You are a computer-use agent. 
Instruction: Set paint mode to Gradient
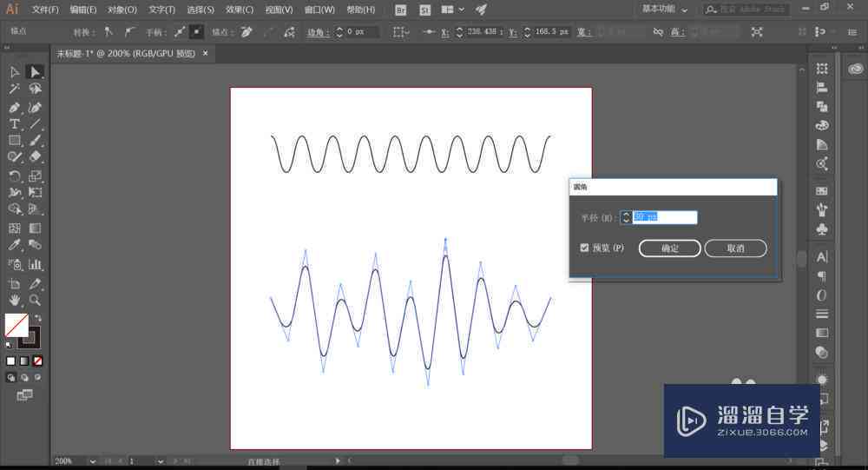[x=23, y=361]
